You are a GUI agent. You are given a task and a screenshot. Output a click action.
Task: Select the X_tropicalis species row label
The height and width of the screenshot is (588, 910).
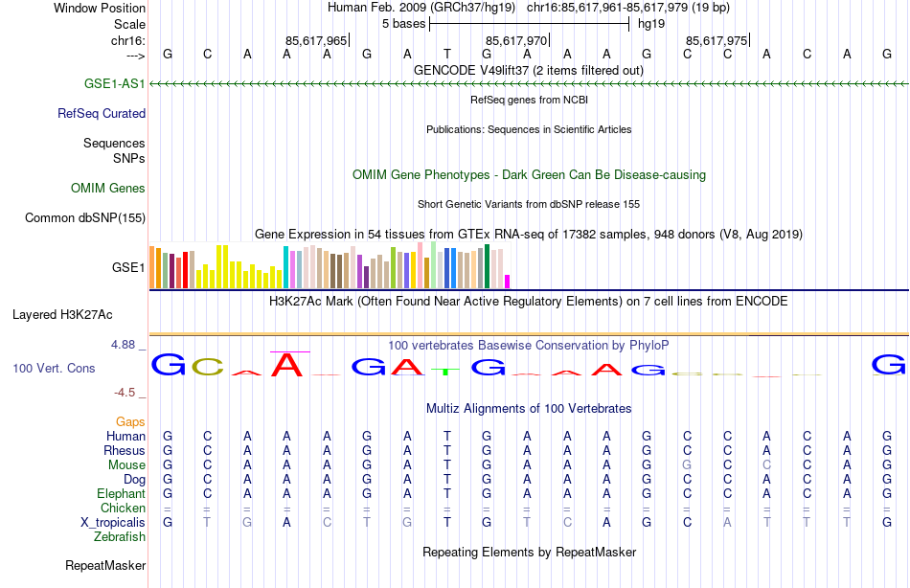pyautogui.click(x=113, y=523)
